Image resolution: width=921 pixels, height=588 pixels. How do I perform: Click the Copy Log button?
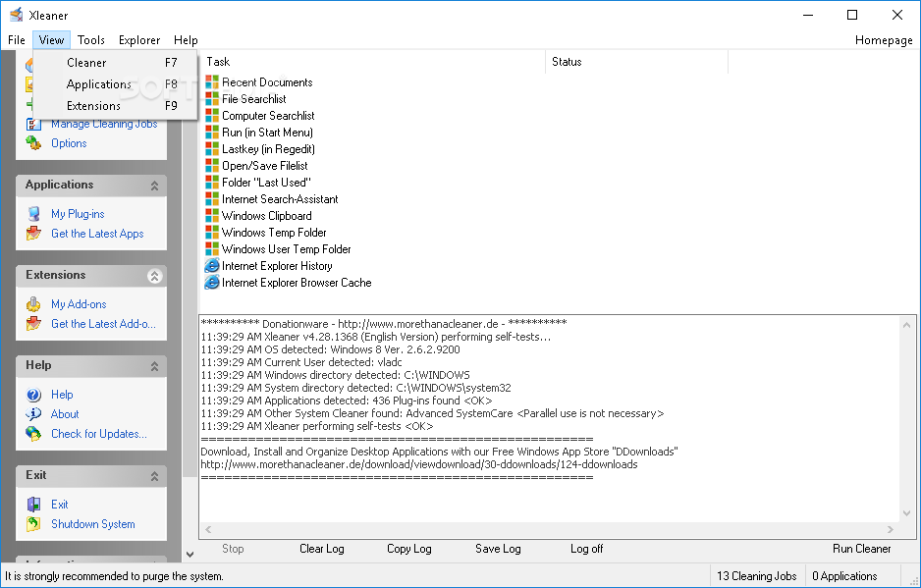tap(409, 549)
